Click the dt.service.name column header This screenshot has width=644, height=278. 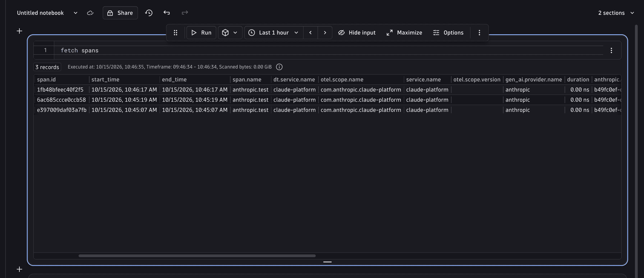(x=294, y=80)
